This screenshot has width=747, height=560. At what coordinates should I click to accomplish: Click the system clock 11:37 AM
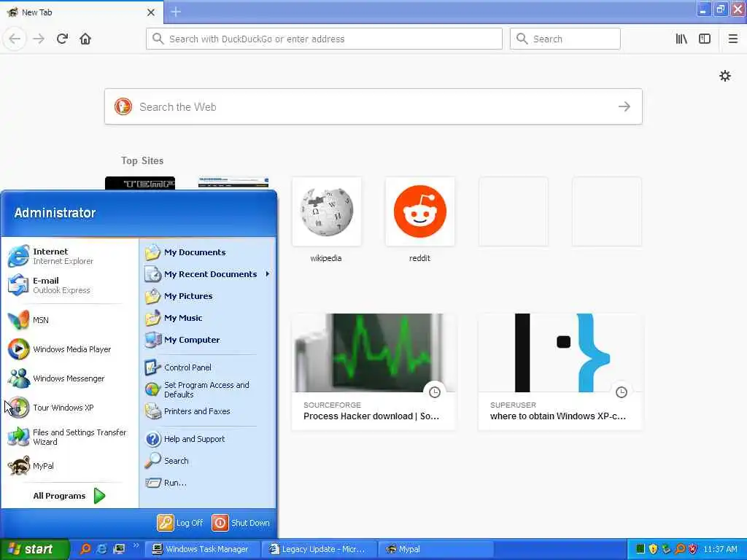(x=720, y=549)
